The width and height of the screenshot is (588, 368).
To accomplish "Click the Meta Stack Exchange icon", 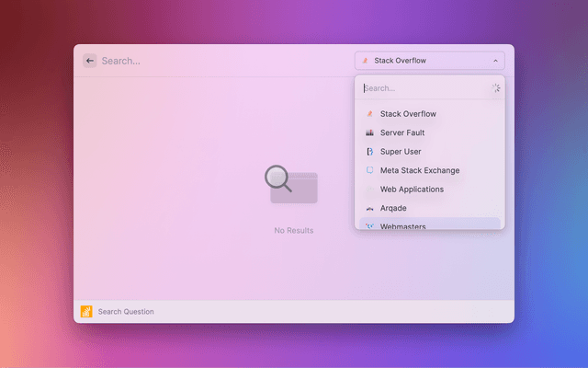I will pyautogui.click(x=369, y=170).
